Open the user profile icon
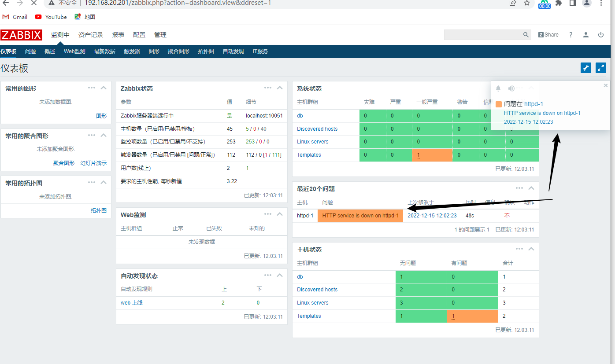This screenshot has width=615, height=364. (x=585, y=35)
